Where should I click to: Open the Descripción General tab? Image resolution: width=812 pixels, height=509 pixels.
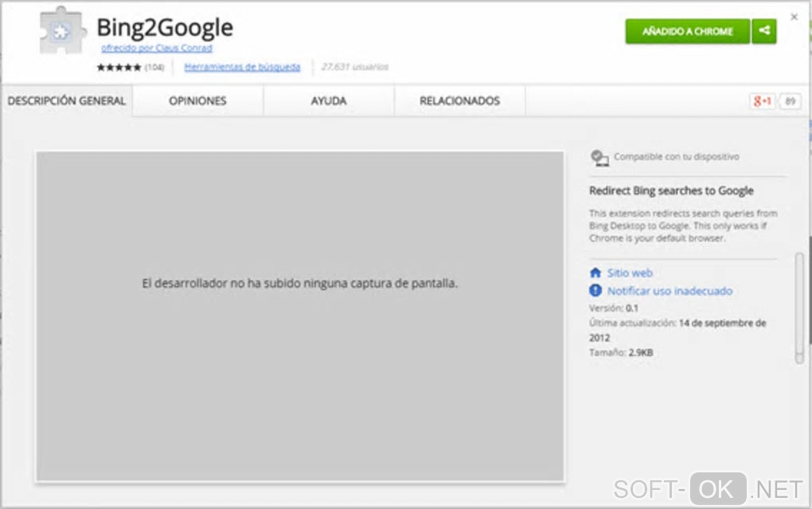coord(66,100)
